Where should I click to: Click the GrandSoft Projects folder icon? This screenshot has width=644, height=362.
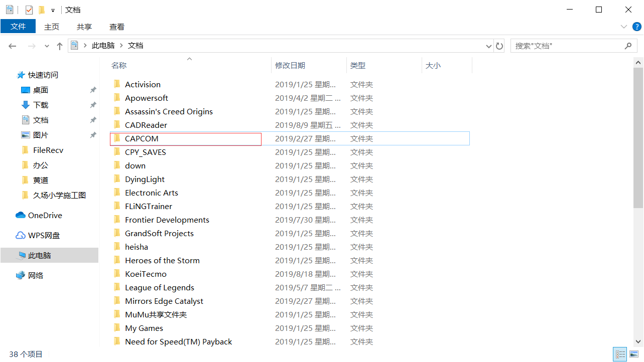click(x=117, y=233)
